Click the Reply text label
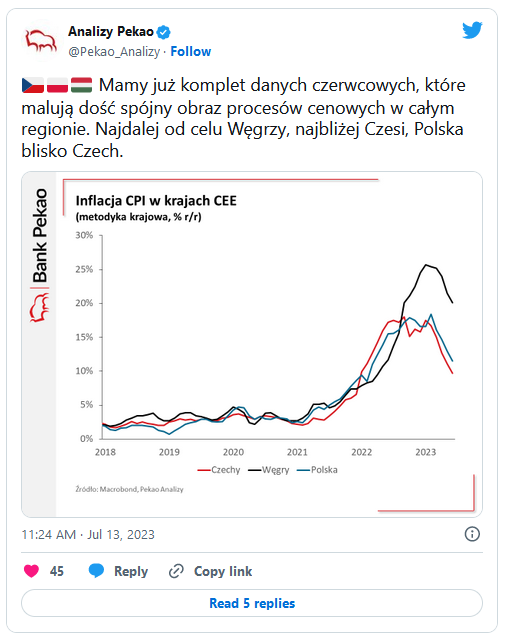Screen dimensions: 513x640 (131, 571)
